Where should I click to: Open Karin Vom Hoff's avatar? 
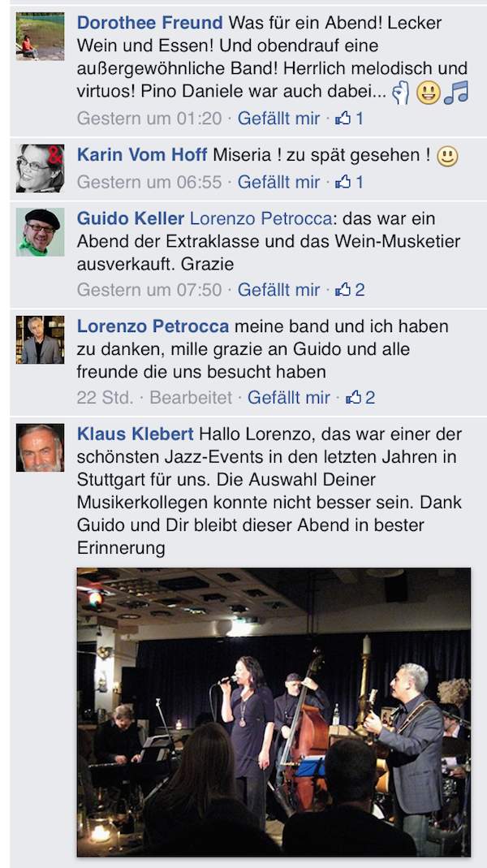point(40,168)
